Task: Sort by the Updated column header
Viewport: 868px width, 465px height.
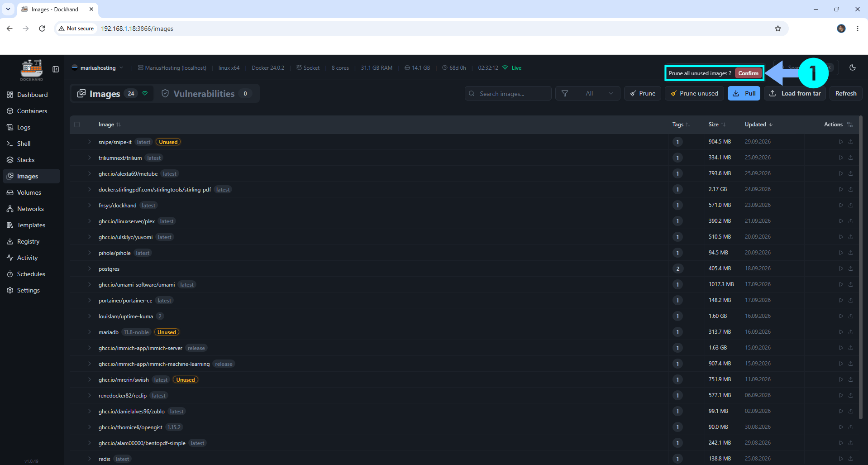Action: tap(758, 125)
